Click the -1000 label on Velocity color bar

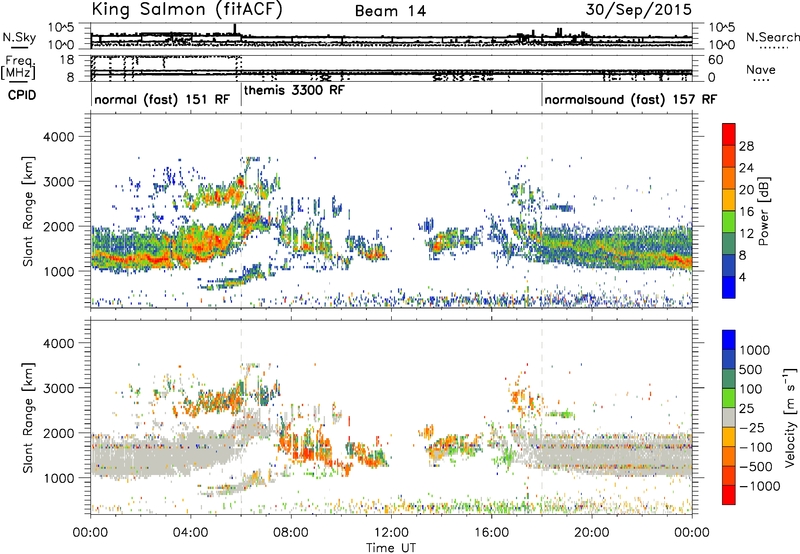[x=760, y=486]
